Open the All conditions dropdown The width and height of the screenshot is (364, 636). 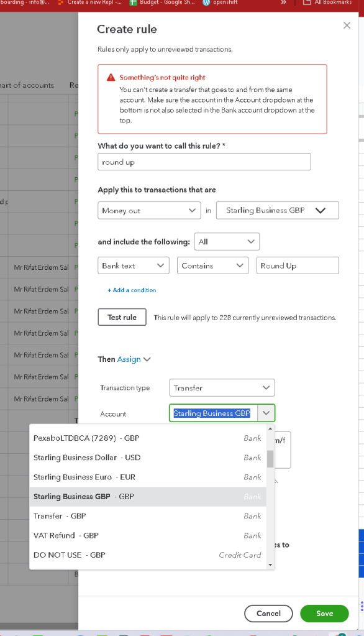[x=227, y=242]
